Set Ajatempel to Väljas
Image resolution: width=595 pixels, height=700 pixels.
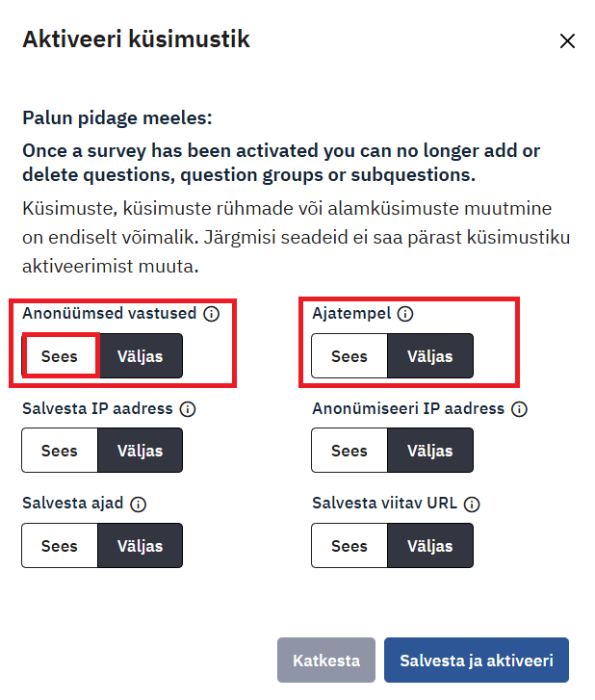430,356
